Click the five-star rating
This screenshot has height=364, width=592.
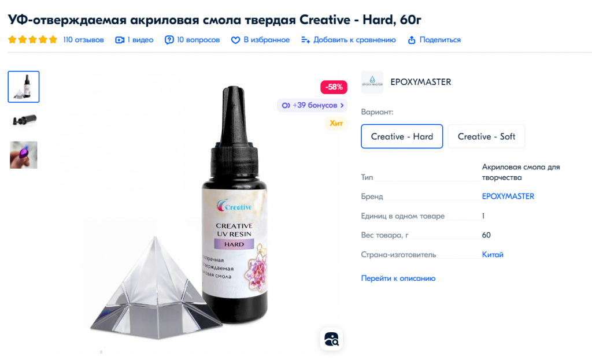[x=32, y=40]
